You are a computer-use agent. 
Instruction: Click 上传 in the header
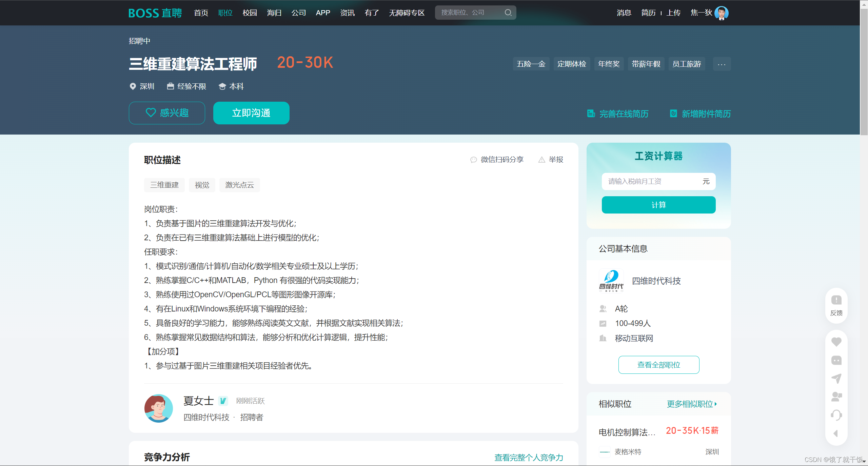tap(674, 13)
